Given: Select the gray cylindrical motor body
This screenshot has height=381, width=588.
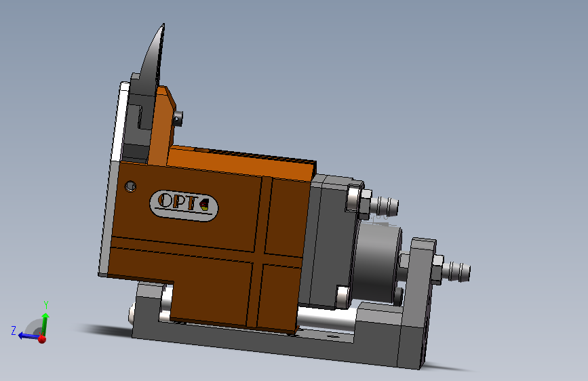Looking at the screenshot, I should pos(376,264).
